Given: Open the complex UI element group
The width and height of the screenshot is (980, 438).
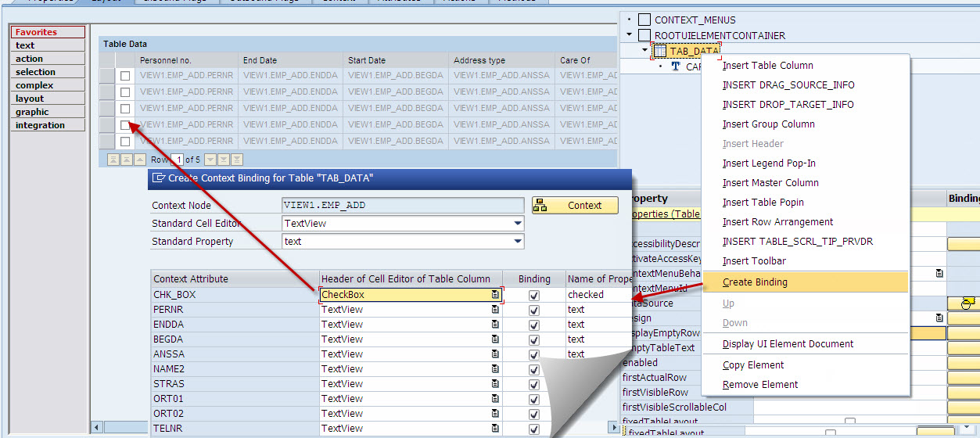Looking at the screenshot, I should [48, 85].
